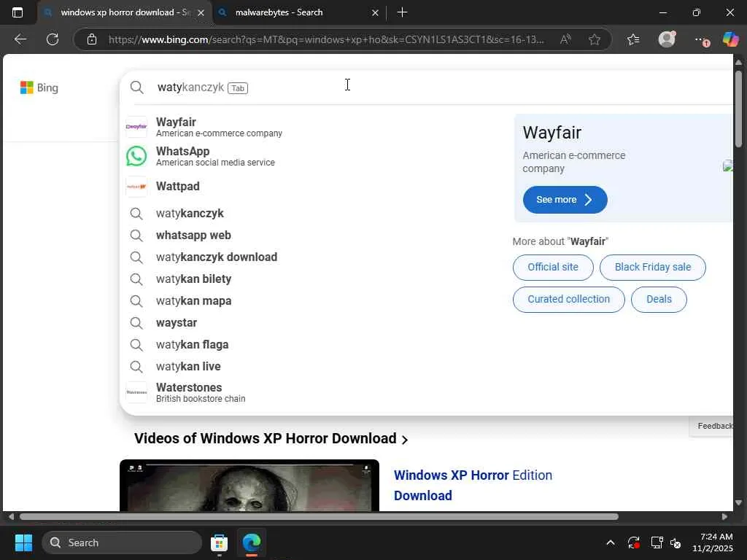747x560 pixels.
Task: Open the tab actions menu icon
Action: point(18,12)
